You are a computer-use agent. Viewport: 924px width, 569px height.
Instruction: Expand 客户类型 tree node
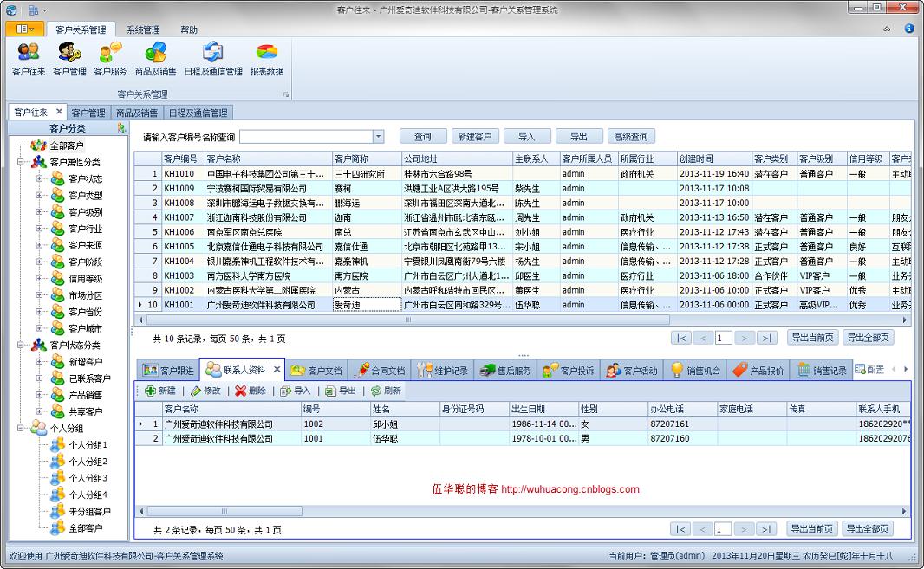[39, 195]
